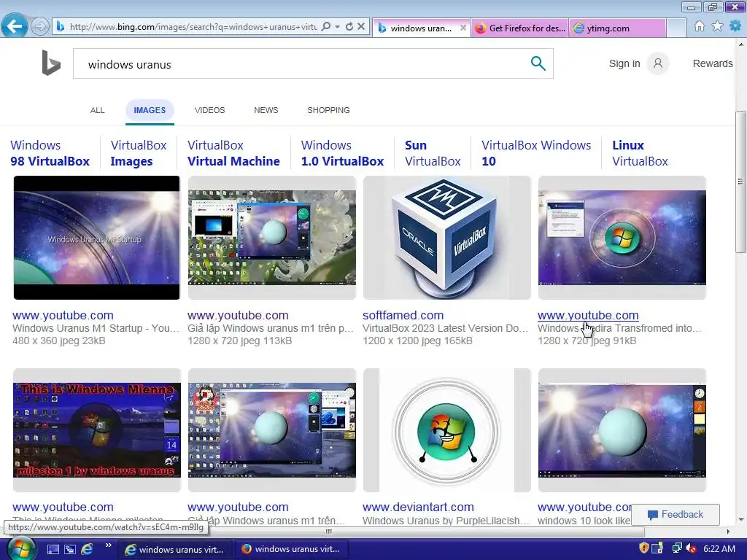Click the network connection tray icon

tap(677, 548)
